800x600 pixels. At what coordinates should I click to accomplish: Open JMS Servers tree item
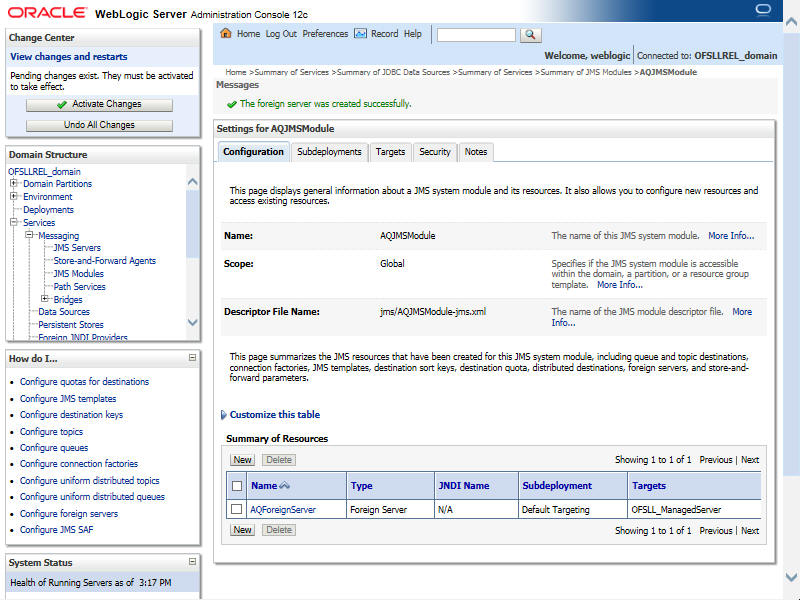tap(77, 247)
